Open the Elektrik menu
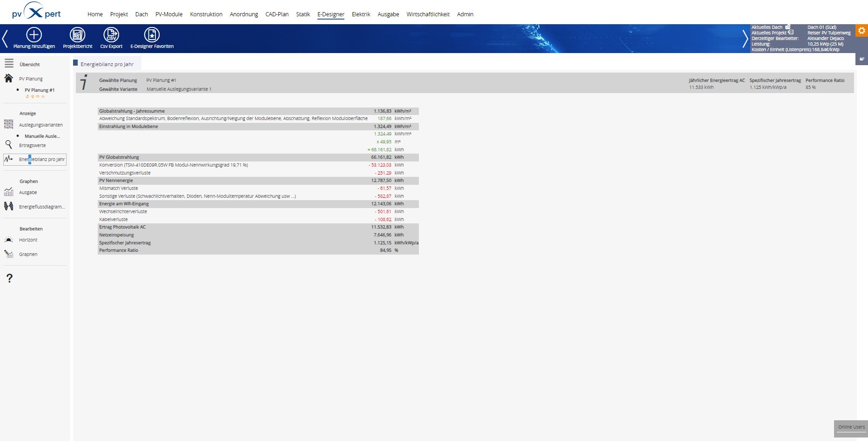Screen dimensions: 868x444 pyautogui.click(x=361, y=14)
